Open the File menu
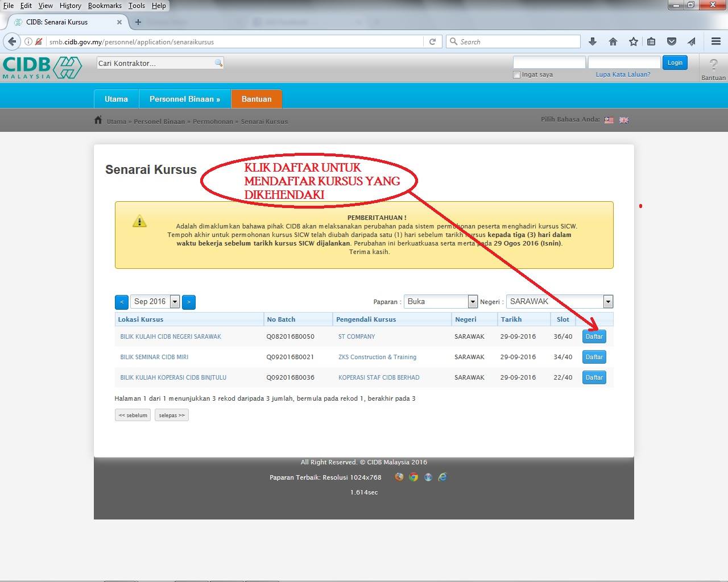 [9, 6]
